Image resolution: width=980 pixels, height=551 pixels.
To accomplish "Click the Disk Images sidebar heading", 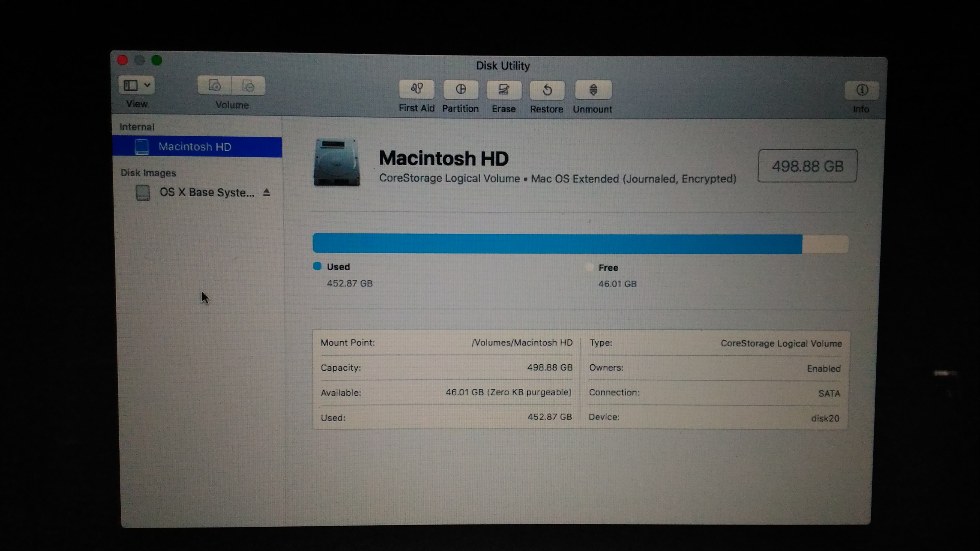I will click(x=148, y=173).
